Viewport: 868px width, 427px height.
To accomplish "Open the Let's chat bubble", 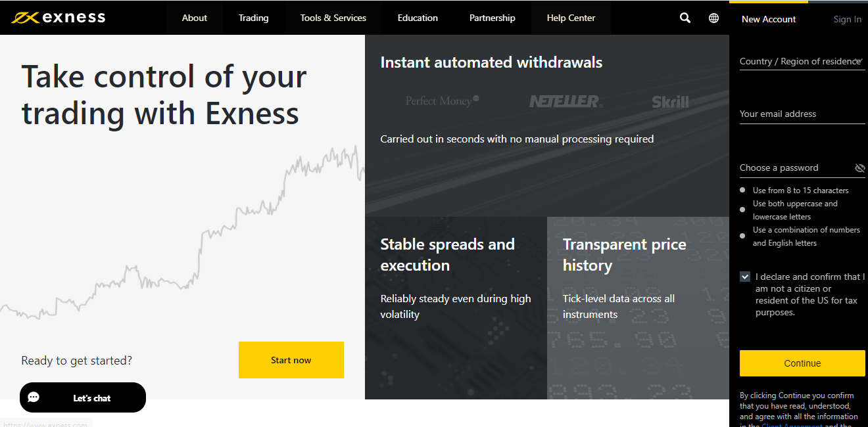I will (83, 397).
